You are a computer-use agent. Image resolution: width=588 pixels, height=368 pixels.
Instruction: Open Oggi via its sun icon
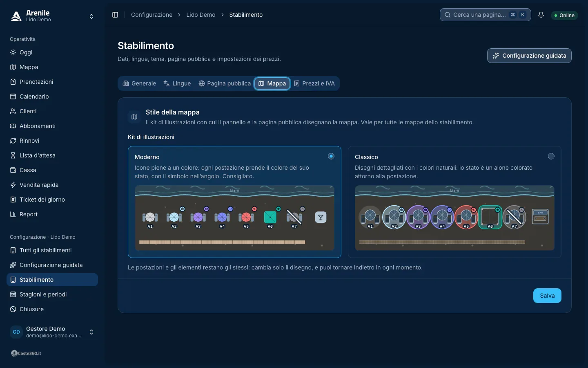point(13,52)
